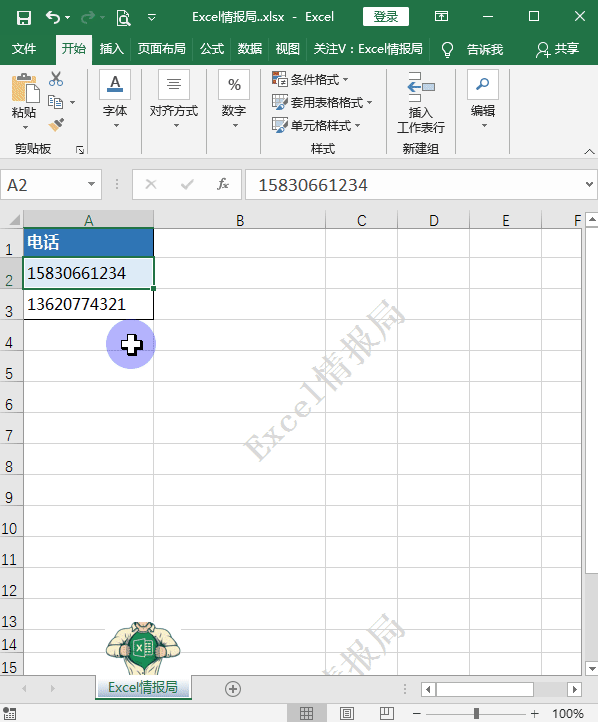Expand the formula bar arrow
The image size is (598, 722).
pyautogui.click(x=589, y=185)
